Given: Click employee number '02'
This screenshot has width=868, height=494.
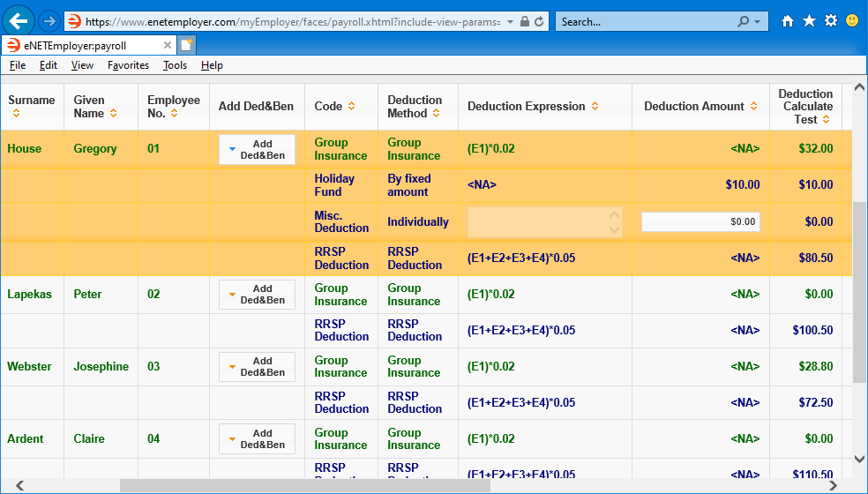Looking at the screenshot, I should coord(153,294).
